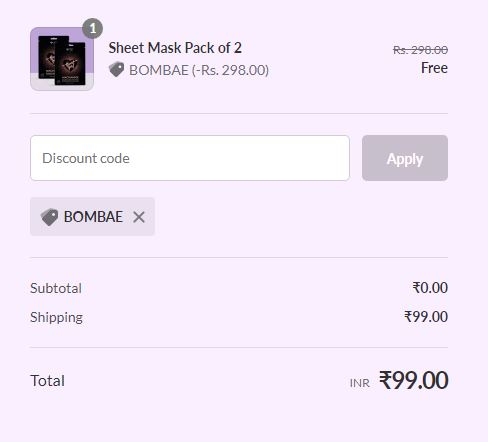
Task: Click the Discount code placeholder text
Action: [86, 158]
